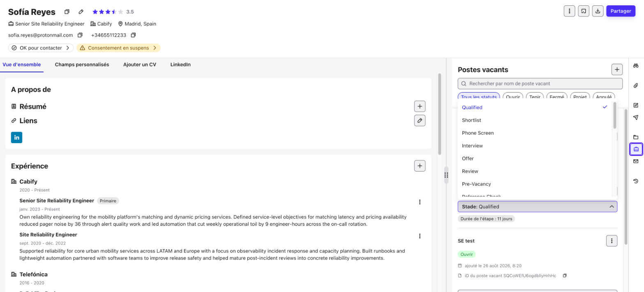The width and height of the screenshot is (644, 292).
Task: Add a vacancy with the Postes vacants plus button
Action: pyautogui.click(x=617, y=70)
